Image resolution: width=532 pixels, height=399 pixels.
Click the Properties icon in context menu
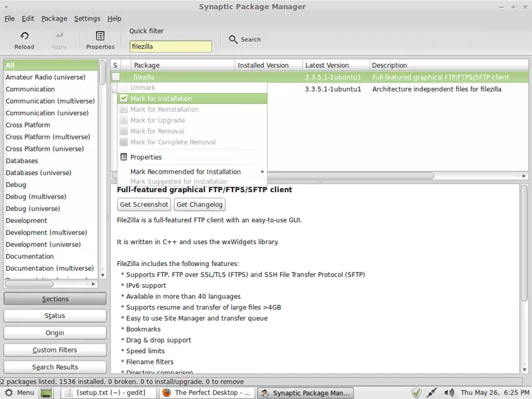[124, 157]
